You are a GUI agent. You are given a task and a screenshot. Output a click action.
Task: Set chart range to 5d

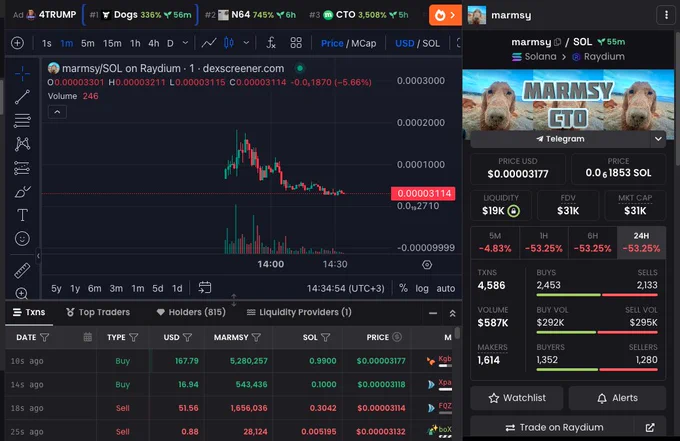158,288
